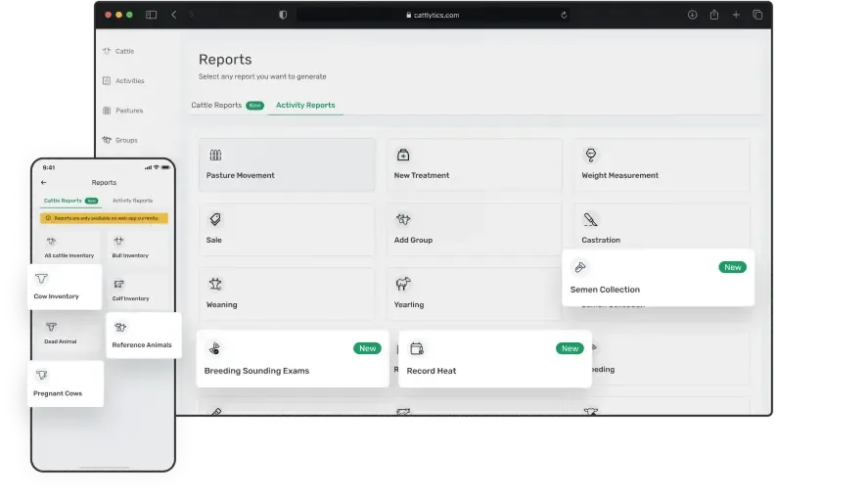Tap the Dead Animal icon on phone

(x=52, y=327)
